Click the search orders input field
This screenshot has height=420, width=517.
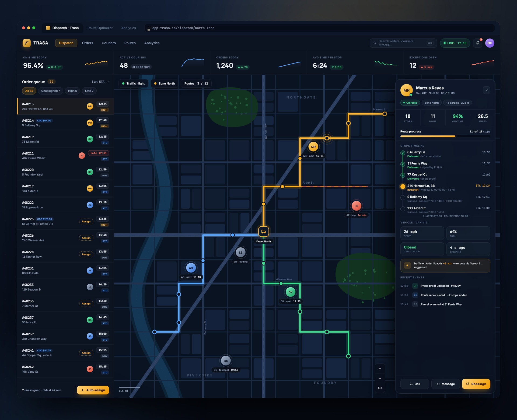[x=403, y=43]
